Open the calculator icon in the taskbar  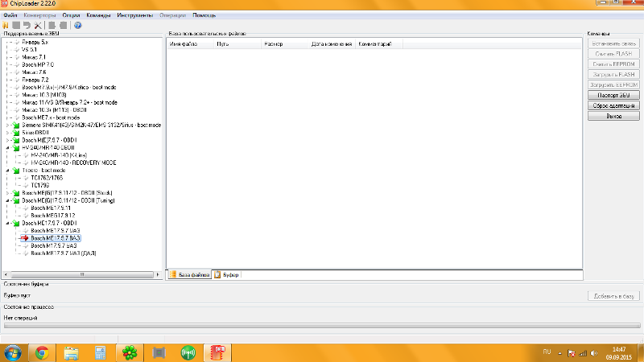[x=101, y=352]
